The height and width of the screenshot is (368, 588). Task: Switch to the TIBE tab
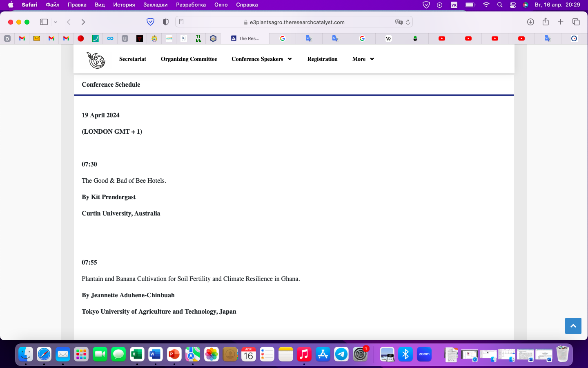198,38
